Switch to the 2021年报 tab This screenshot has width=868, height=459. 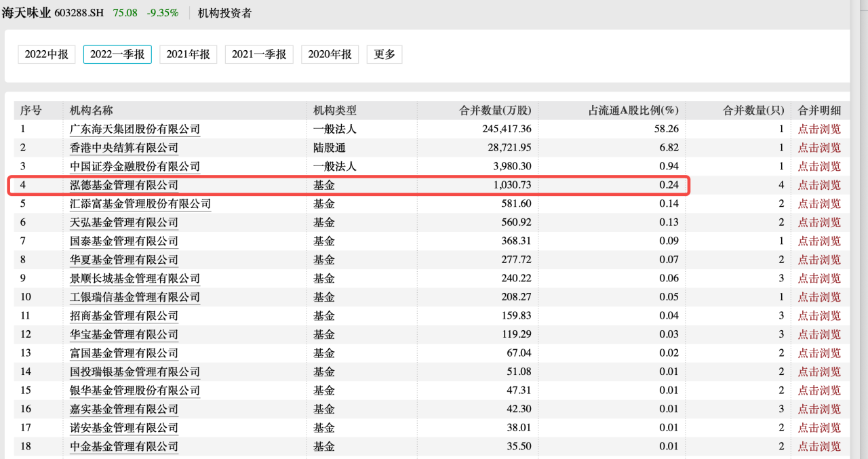[188, 55]
